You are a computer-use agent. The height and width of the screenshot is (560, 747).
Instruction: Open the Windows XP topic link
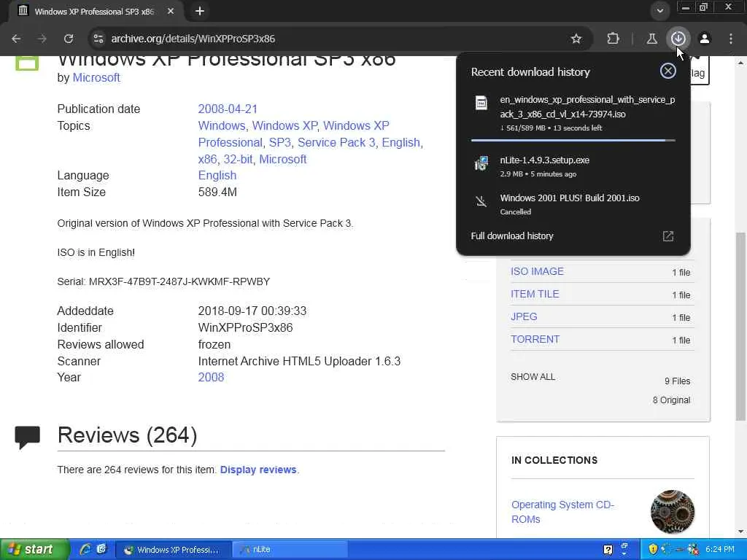[x=285, y=125]
